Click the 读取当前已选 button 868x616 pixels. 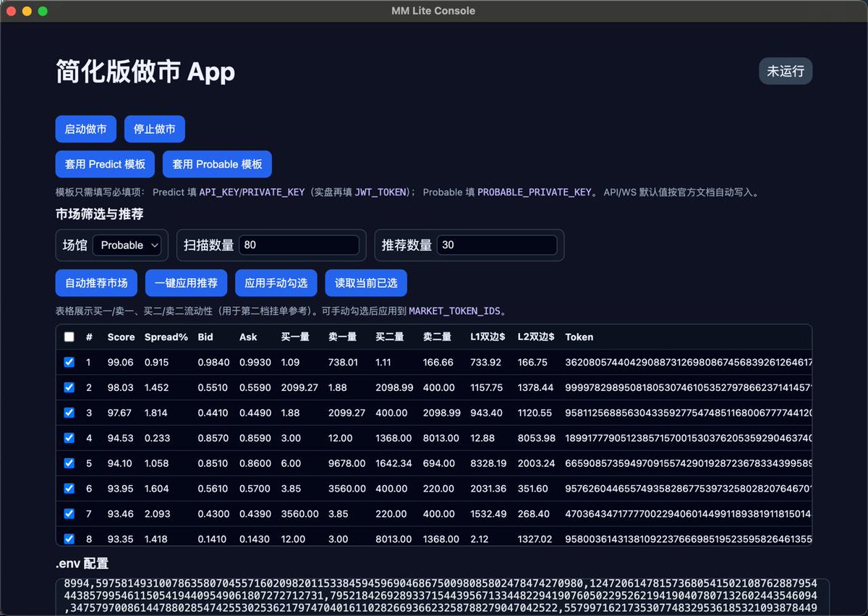click(366, 283)
